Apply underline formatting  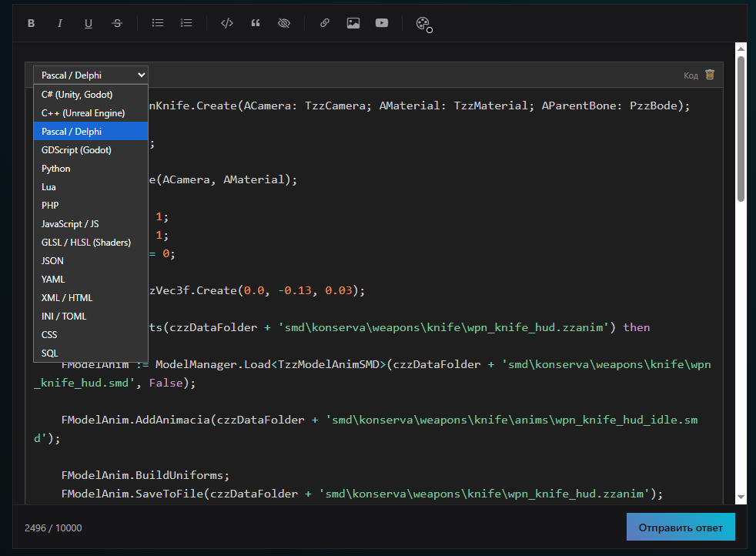[89, 23]
